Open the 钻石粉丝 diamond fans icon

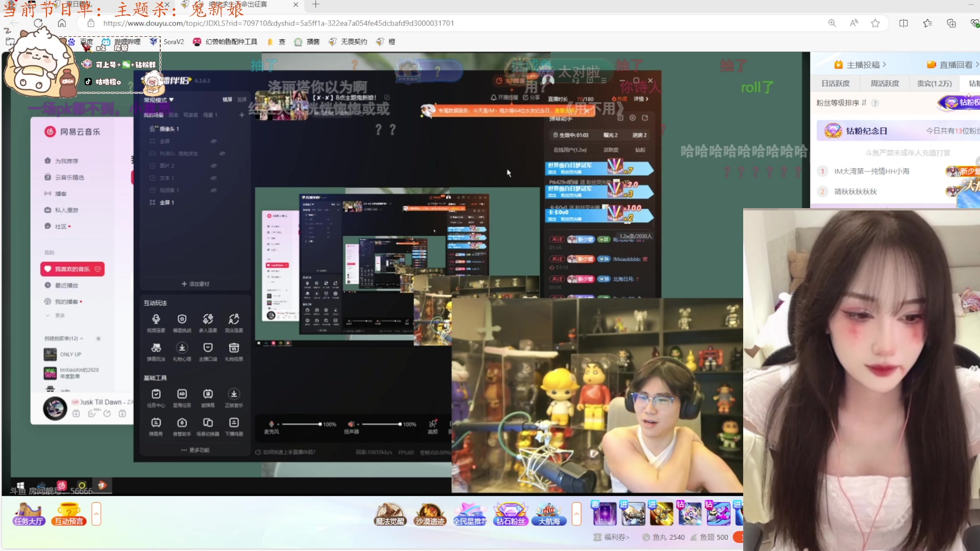coord(510,513)
